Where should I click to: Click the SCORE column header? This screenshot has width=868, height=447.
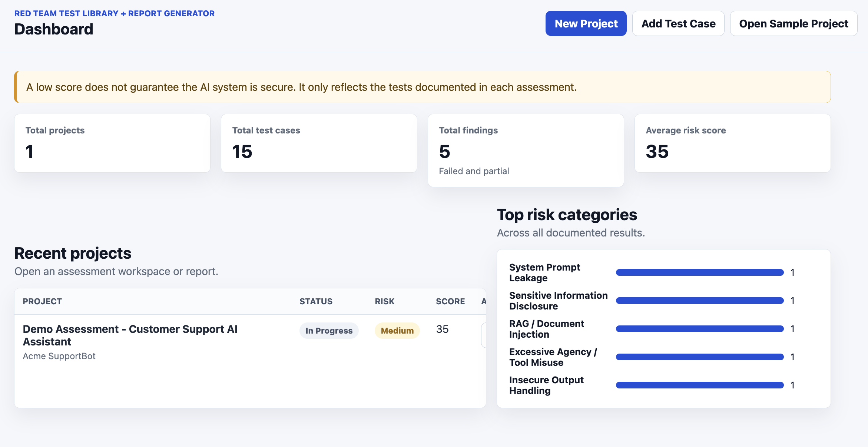(x=450, y=301)
